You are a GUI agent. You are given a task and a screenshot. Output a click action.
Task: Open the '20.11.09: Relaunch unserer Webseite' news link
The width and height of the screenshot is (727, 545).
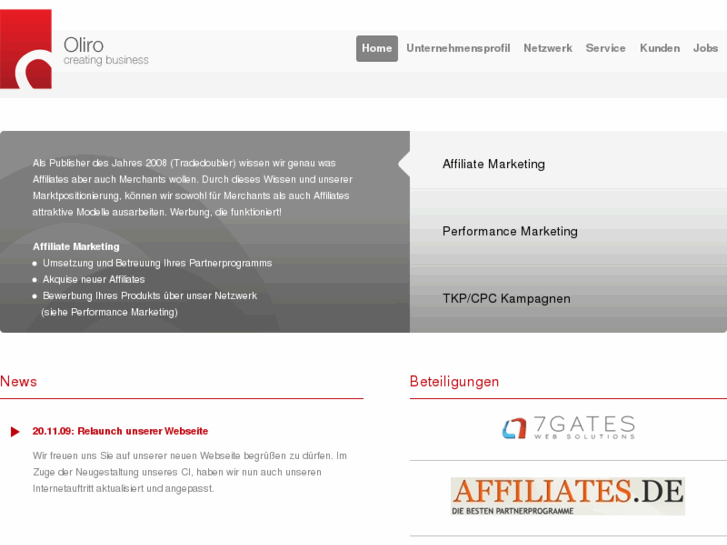click(x=120, y=431)
